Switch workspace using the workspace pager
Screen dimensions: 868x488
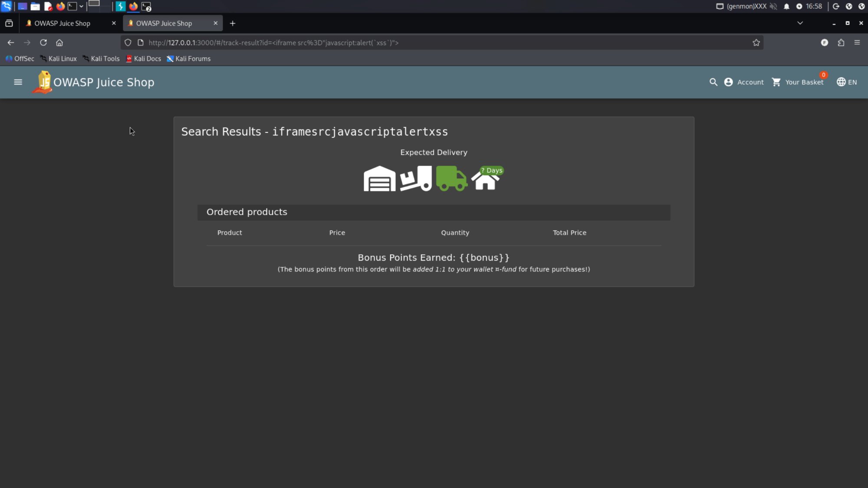pos(99,6)
